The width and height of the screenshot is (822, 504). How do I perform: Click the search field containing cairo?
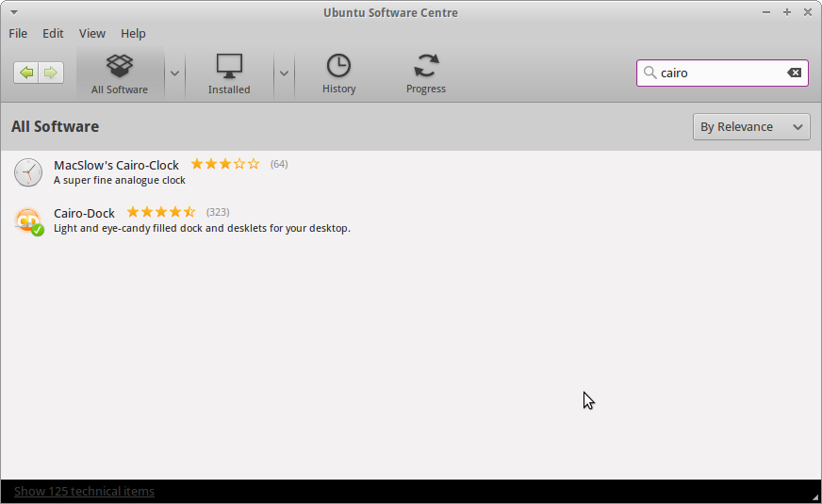[x=722, y=73]
